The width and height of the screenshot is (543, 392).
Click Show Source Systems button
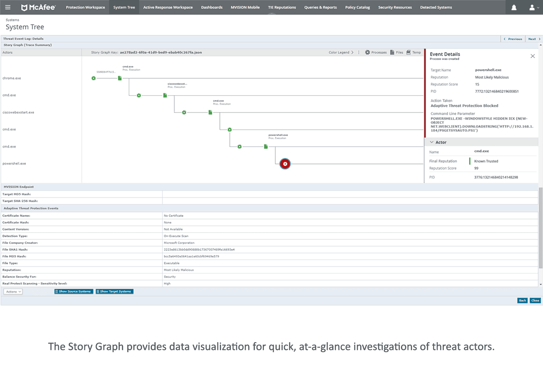(x=74, y=292)
